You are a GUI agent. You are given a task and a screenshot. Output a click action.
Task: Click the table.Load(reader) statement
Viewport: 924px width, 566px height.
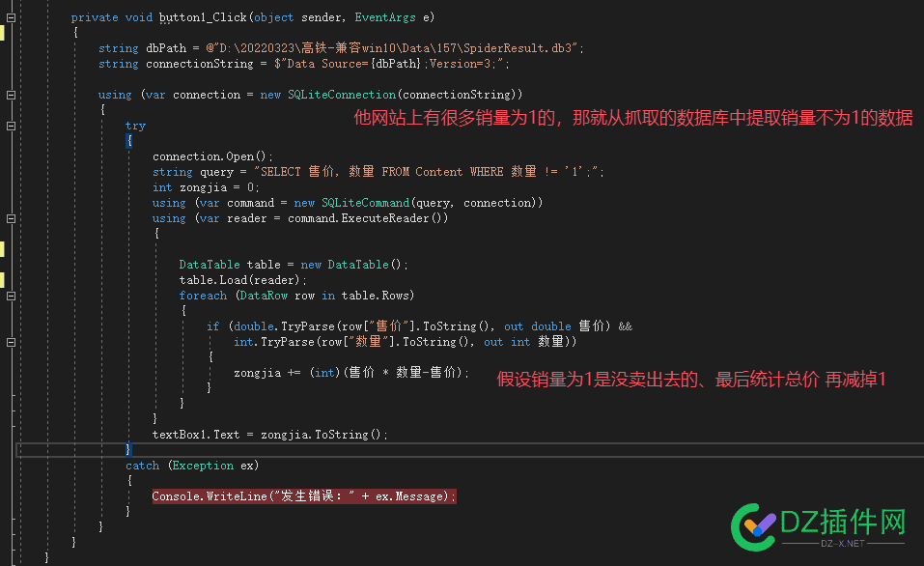242,280
